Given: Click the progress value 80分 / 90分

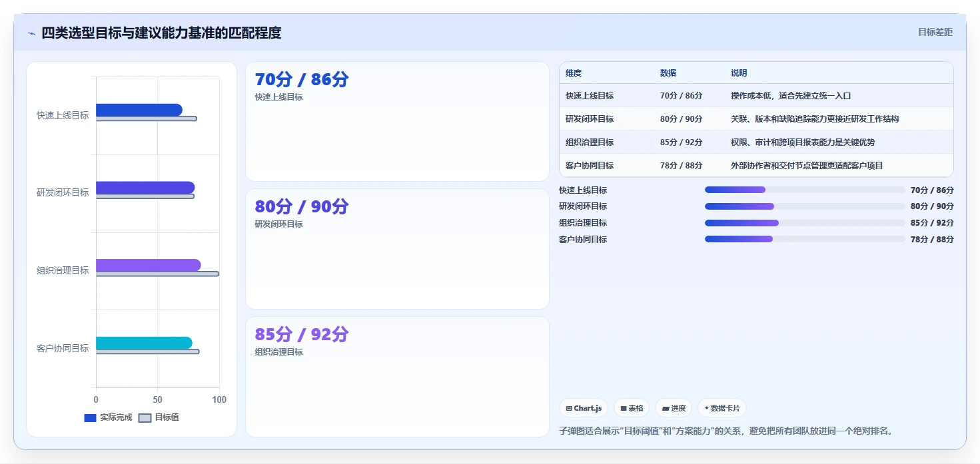Looking at the screenshot, I should coord(932,206).
